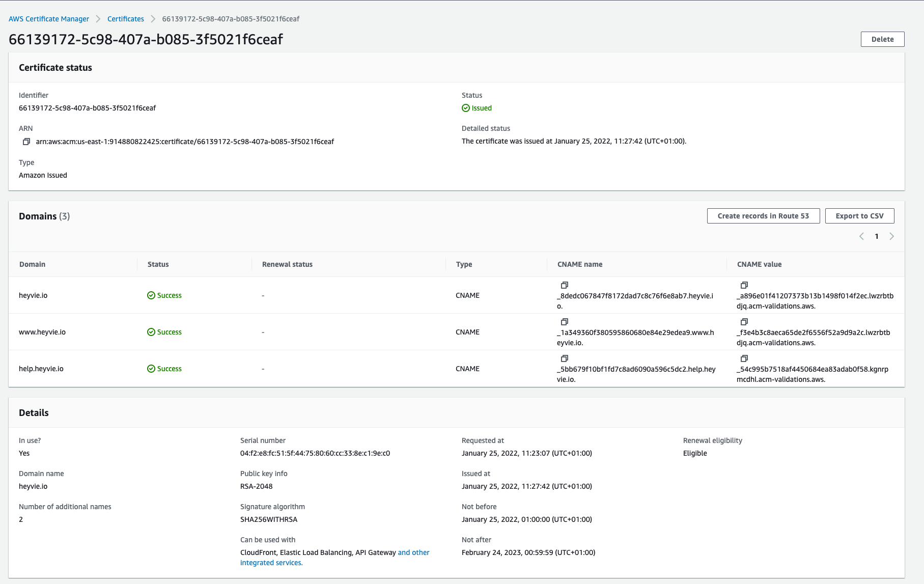The height and width of the screenshot is (584, 924).
Task: Click the Issued at date in Details
Action: [527, 486]
